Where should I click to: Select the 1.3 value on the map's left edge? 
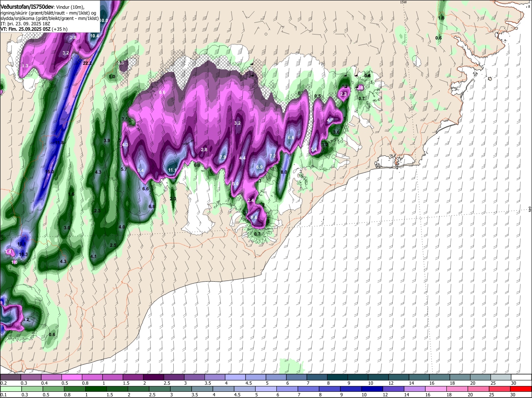[25, 66]
